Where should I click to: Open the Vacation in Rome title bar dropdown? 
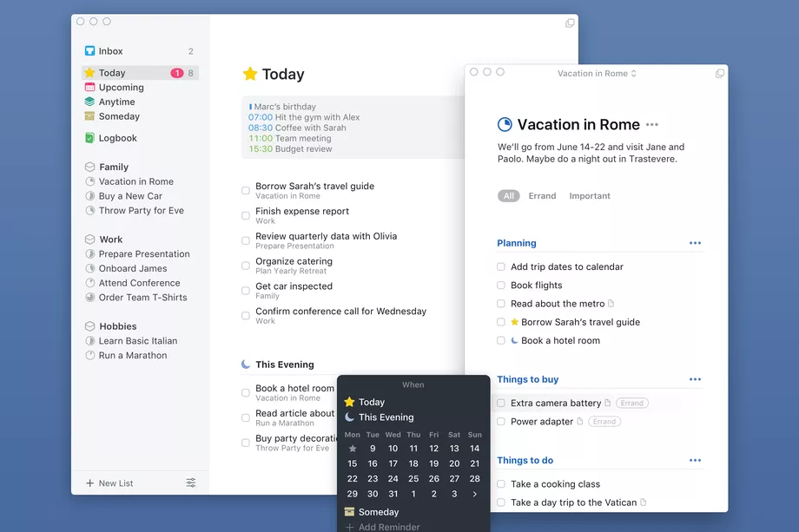tap(597, 73)
